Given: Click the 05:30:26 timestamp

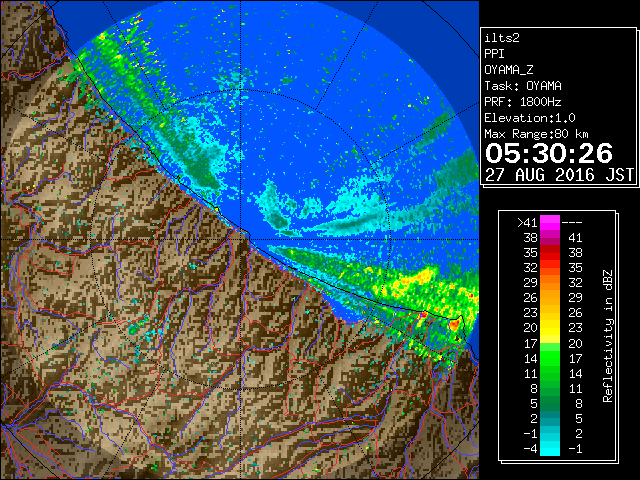Looking at the screenshot, I should coord(549,153).
